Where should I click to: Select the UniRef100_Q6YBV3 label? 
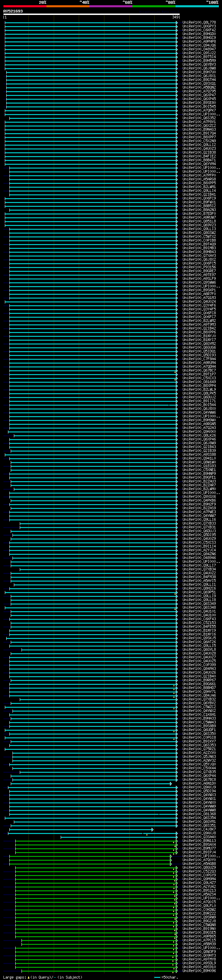[199, 64]
